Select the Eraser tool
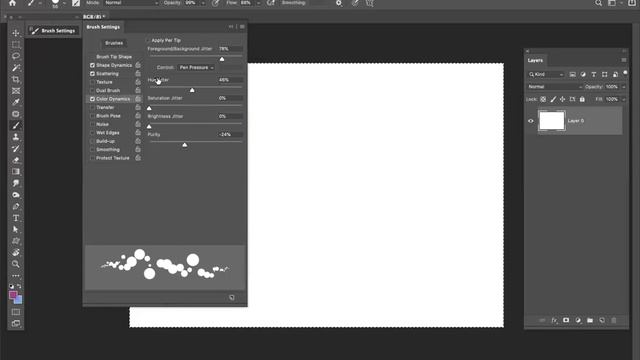Viewport: 640px width, 360px height. (16, 160)
